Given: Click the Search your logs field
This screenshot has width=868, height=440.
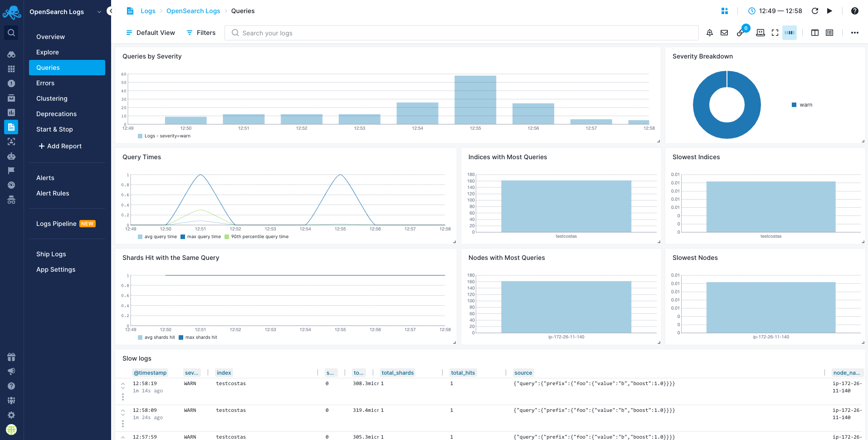Looking at the screenshot, I should click(461, 33).
